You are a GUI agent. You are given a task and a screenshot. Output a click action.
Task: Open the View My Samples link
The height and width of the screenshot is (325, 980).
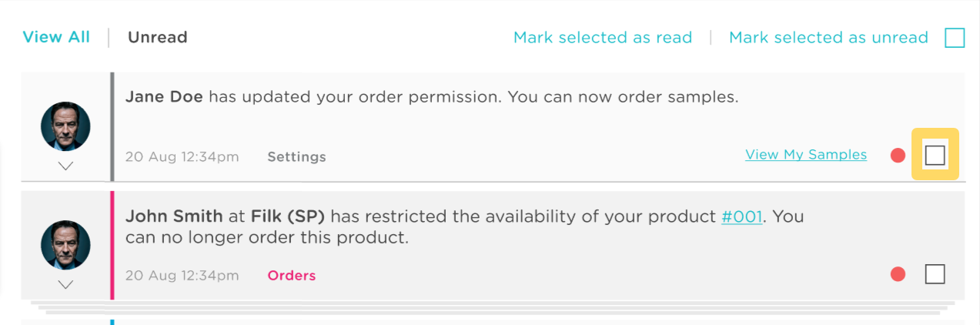coord(806,155)
